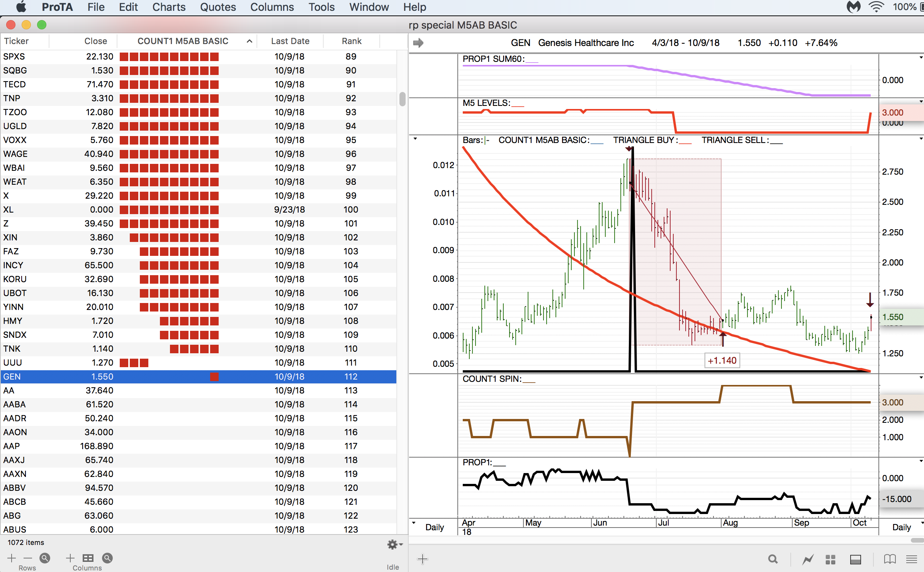Open the Charts menu
The width and height of the screenshot is (924, 572).
pos(169,7)
